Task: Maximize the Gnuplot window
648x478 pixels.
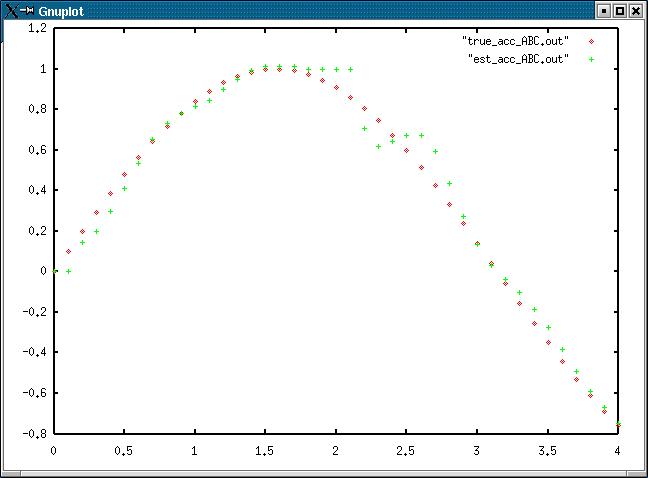Action: coord(620,11)
